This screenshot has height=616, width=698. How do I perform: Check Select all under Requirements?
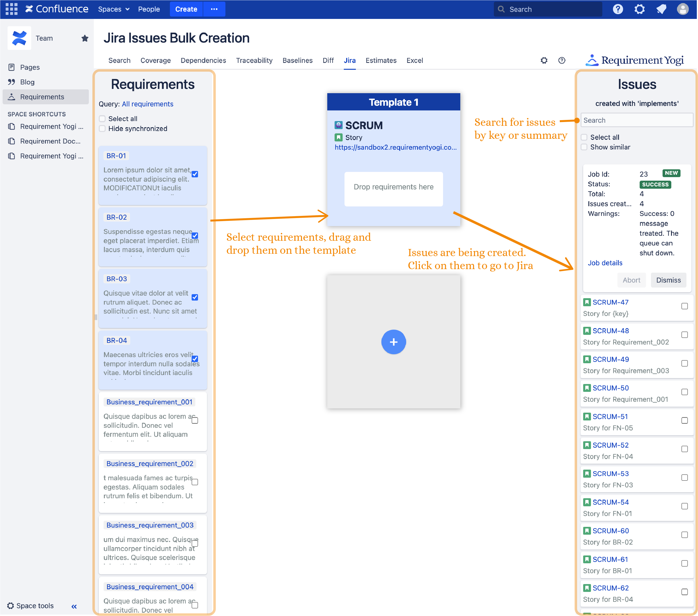tap(102, 118)
